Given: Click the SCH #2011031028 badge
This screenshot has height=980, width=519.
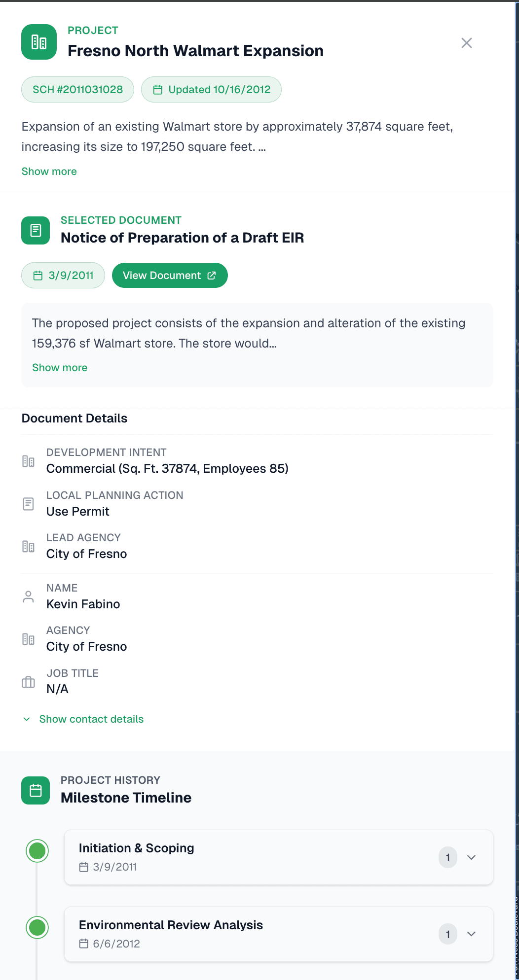Looking at the screenshot, I should [x=77, y=90].
